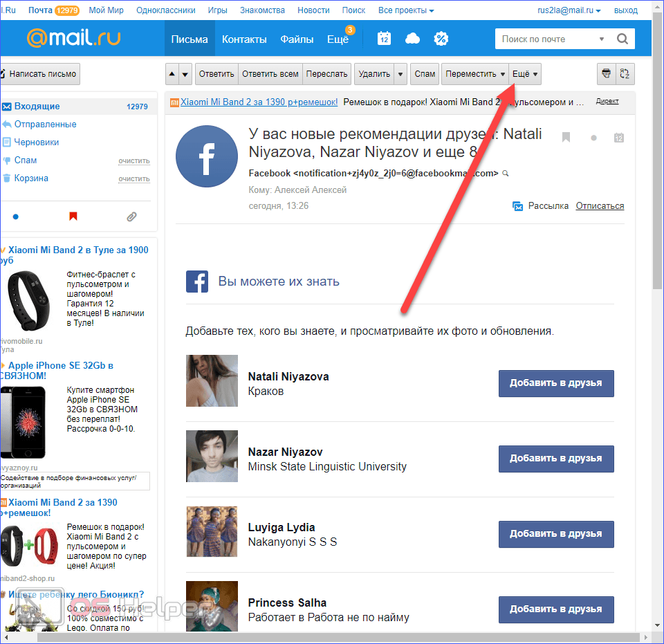Open Ещё tab in blue header

click(338, 39)
